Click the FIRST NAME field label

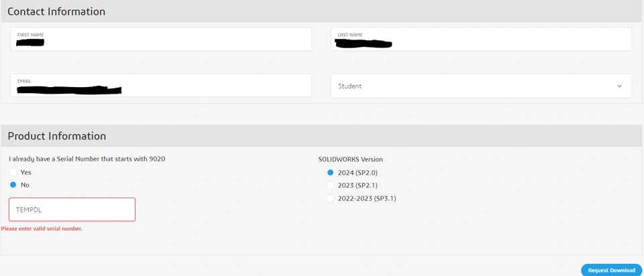point(31,34)
